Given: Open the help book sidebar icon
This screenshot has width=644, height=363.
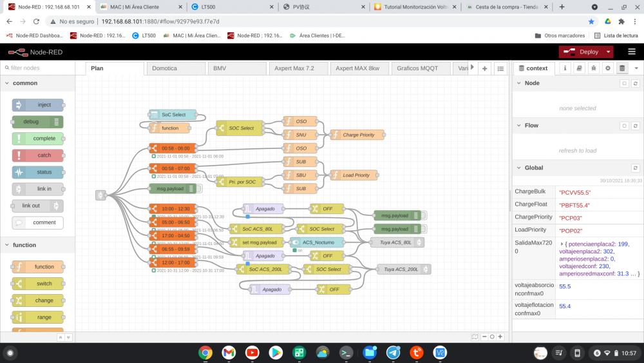Looking at the screenshot, I should coord(579,68).
